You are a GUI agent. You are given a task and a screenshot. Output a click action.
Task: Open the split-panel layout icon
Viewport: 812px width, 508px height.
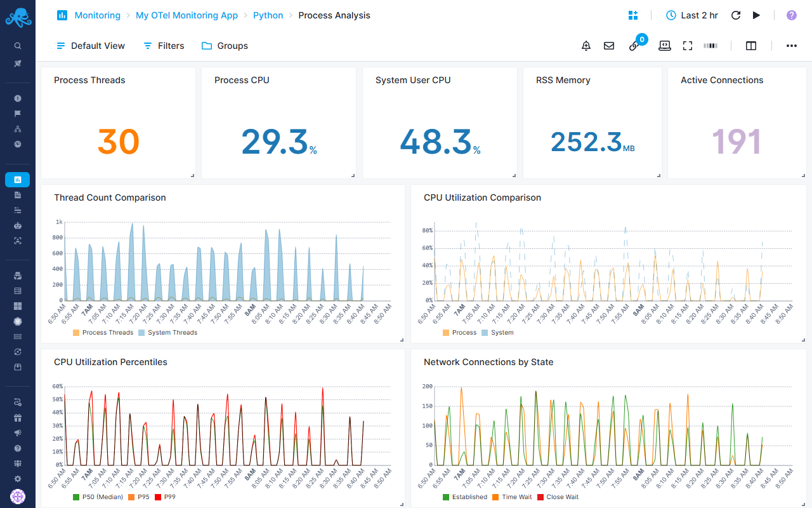pyautogui.click(x=751, y=45)
